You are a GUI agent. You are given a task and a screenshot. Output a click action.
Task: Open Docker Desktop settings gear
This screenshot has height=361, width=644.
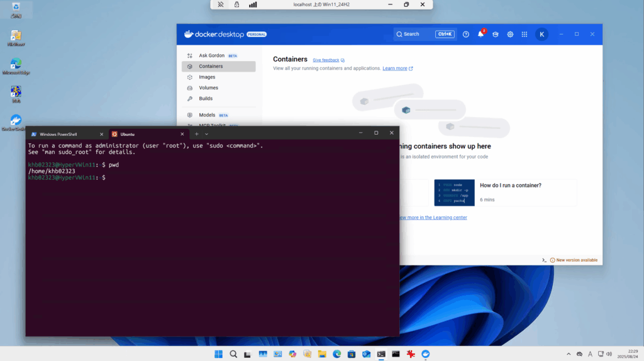coord(510,35)
